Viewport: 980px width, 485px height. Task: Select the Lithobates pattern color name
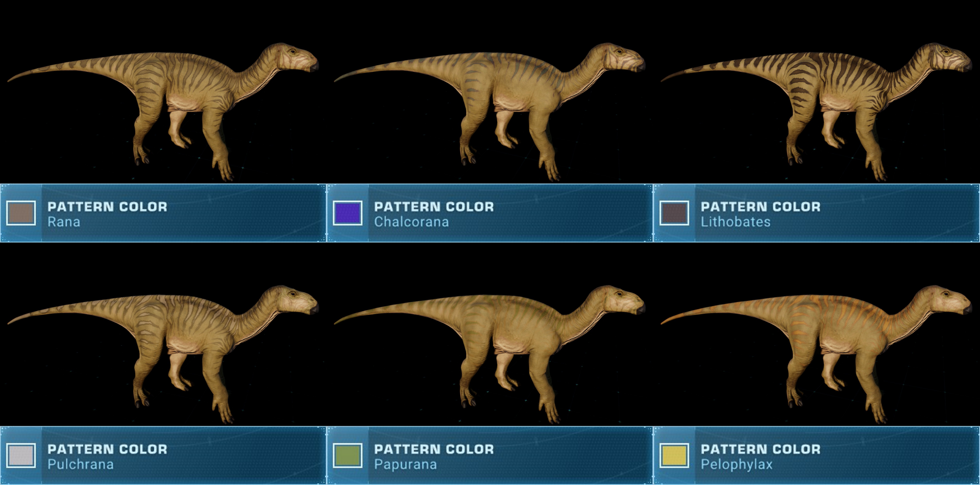pos(736,222)
